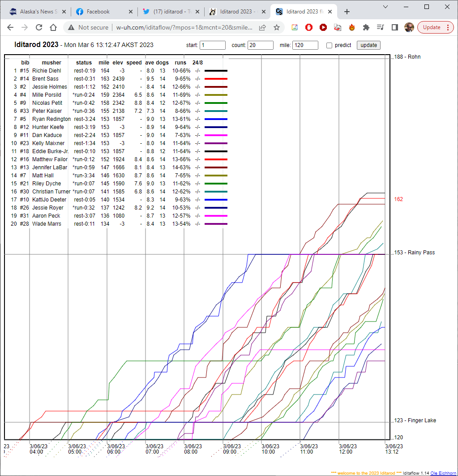This screenshot has height=476, width=458.
Task: Click the musher name Jennifer LaBar
Action: tap(50, 167)
